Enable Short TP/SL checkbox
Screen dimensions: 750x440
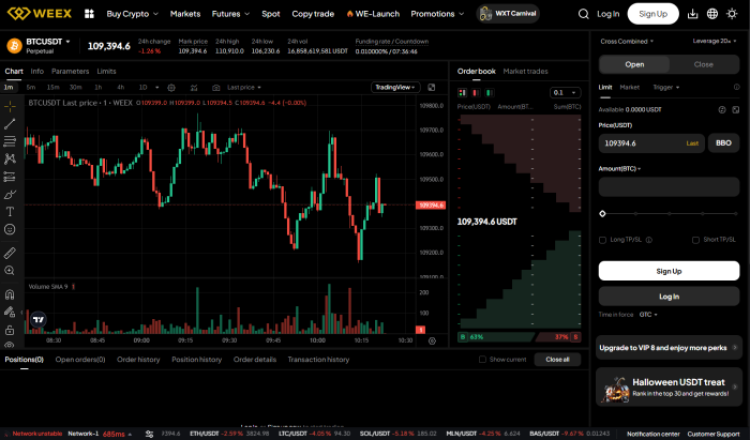695,240
